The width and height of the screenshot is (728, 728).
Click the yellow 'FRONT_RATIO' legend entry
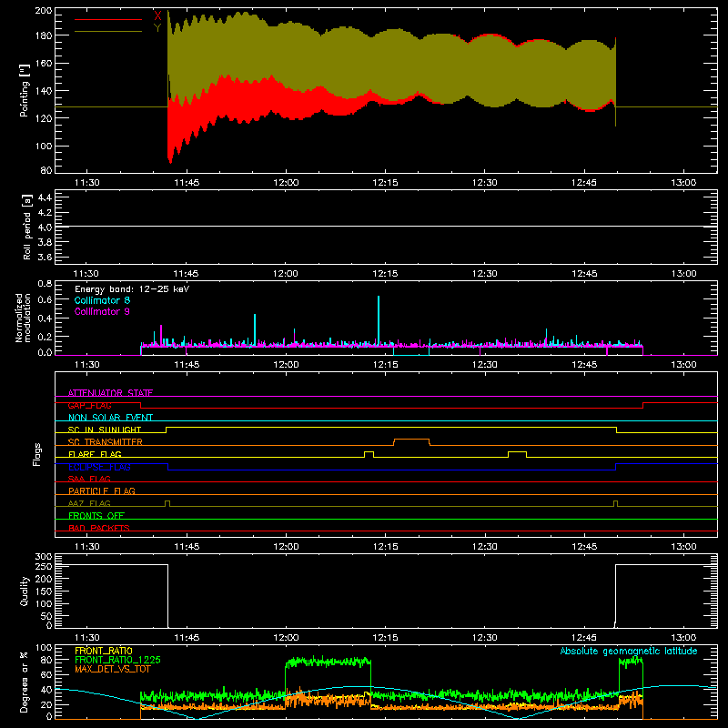tap(104, 651)
